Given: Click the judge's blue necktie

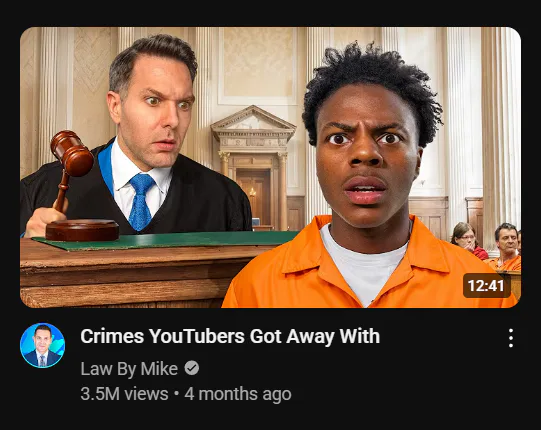Looking at the screenshot, I should 140,201.
